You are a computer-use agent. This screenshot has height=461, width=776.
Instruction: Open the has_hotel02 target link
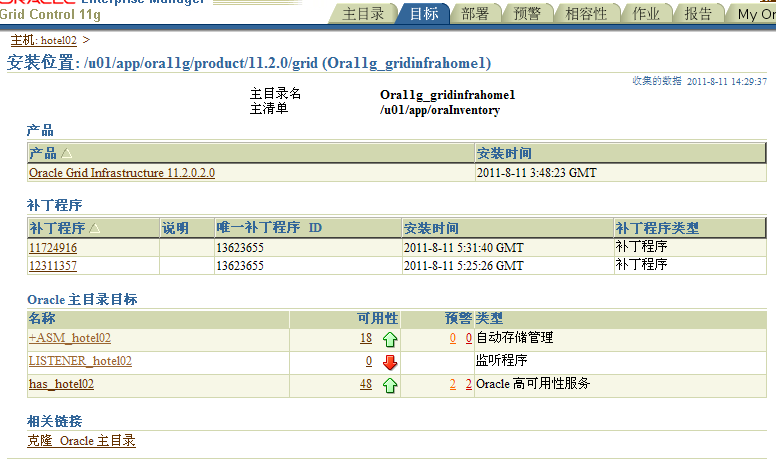pyautogui.click(x=61, y=384)
